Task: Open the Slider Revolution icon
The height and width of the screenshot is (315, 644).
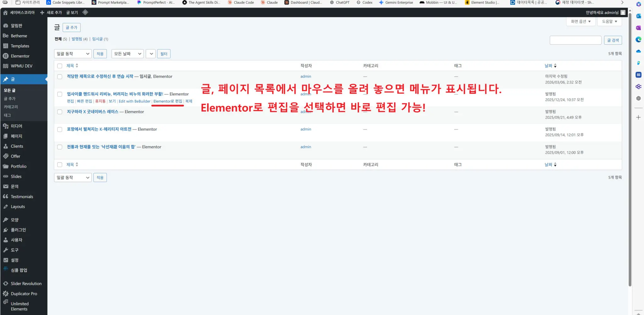Action: tap(6, 283)
